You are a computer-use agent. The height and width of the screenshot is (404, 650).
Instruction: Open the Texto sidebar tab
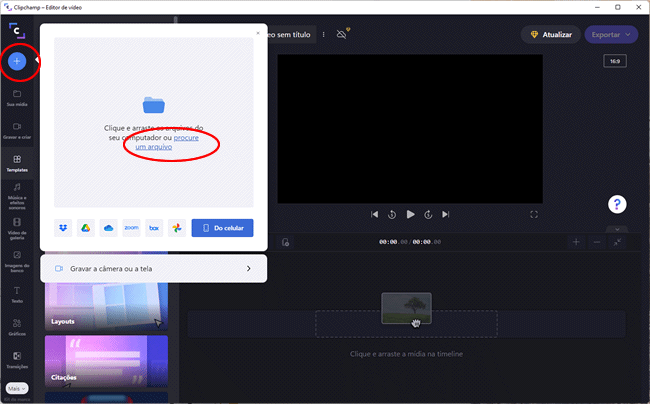(17, 294)
